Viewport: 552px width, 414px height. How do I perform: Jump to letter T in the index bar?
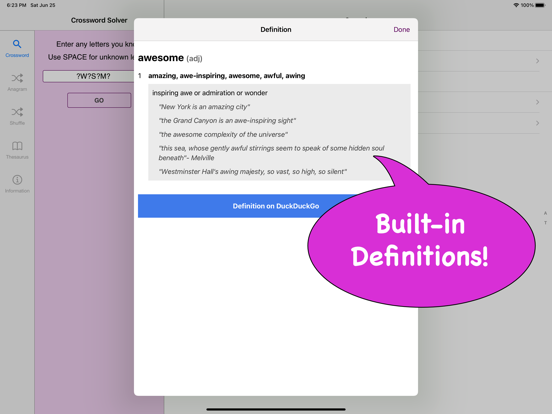[x=545, y=223]
